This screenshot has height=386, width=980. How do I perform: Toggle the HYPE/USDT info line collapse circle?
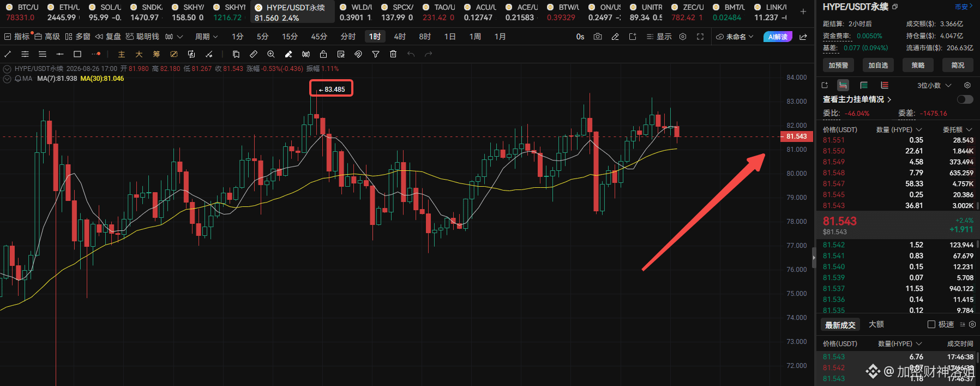point(7,69)
